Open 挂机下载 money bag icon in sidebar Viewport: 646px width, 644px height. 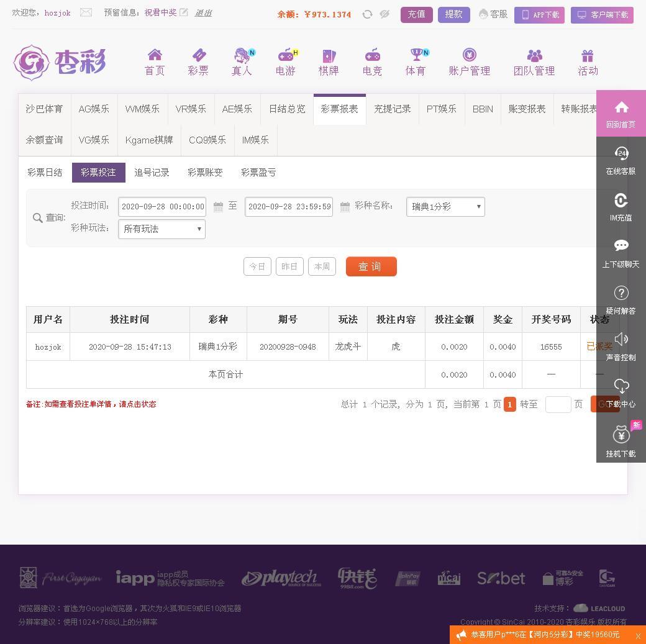[621, 440]
